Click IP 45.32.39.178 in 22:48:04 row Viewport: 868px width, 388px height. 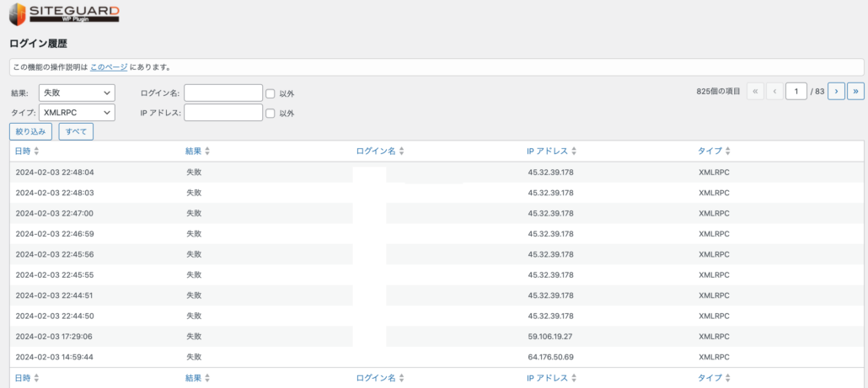[551, 173]
